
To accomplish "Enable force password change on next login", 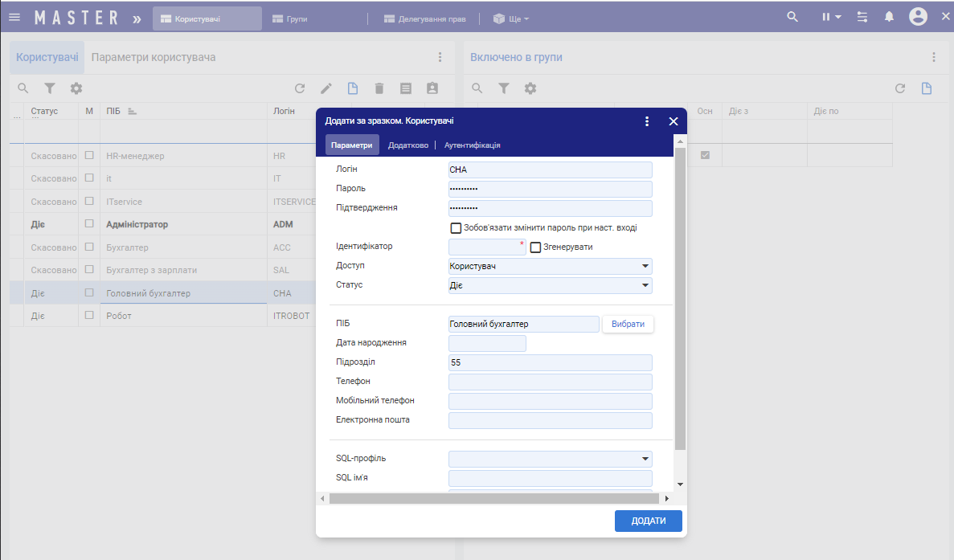I will point(457,228).
